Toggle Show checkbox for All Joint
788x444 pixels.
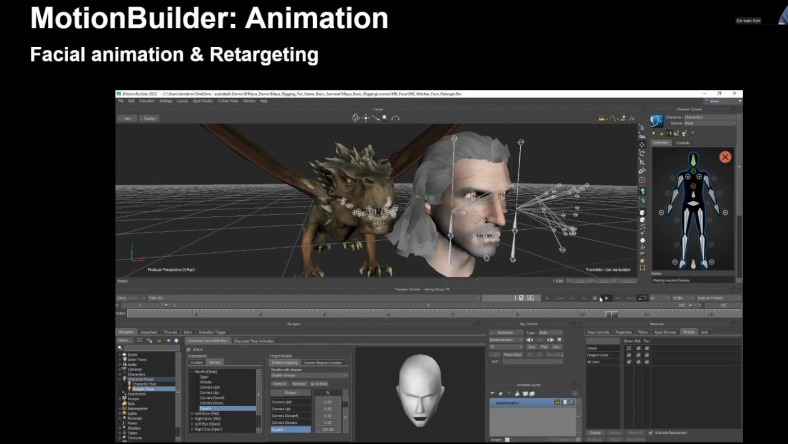[x=629, y=362]
